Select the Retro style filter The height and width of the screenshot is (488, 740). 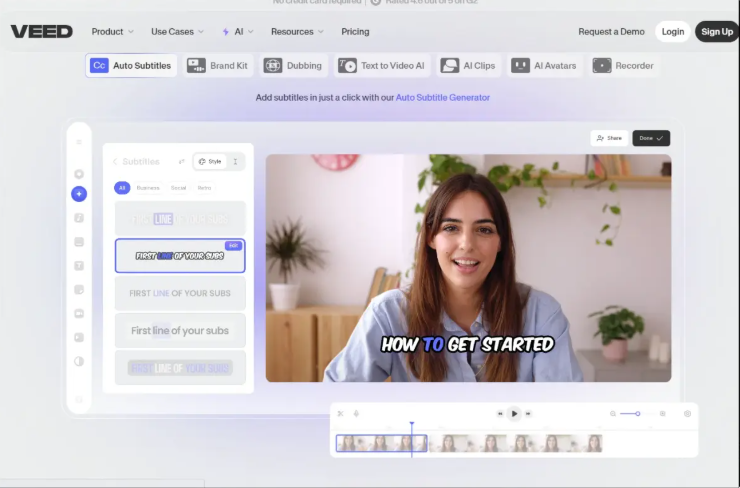(204, 188)
